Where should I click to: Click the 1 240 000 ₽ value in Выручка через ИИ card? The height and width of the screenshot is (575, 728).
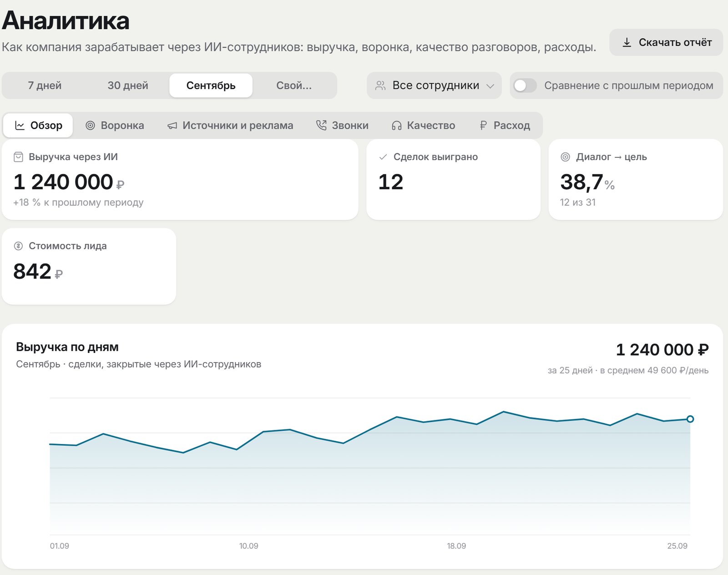(x=69, y=182)
